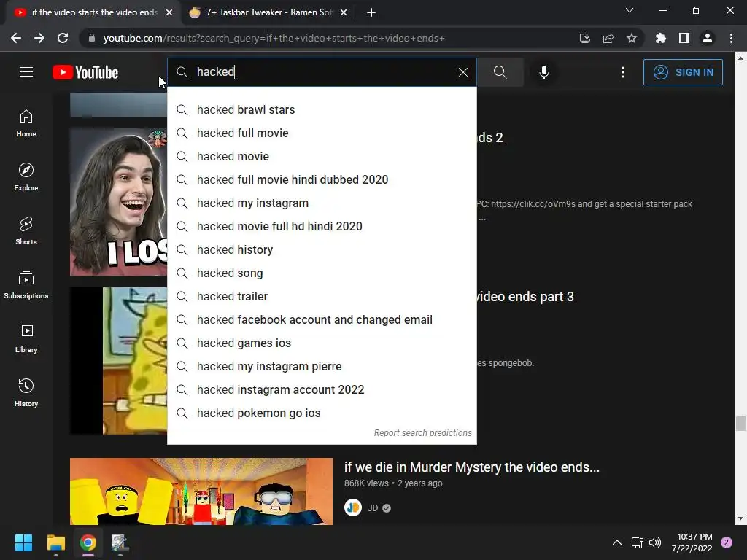Select the 'hacked song' suggestion
The height and width of the screenshot is (560, 747).
tap(322, 273)
